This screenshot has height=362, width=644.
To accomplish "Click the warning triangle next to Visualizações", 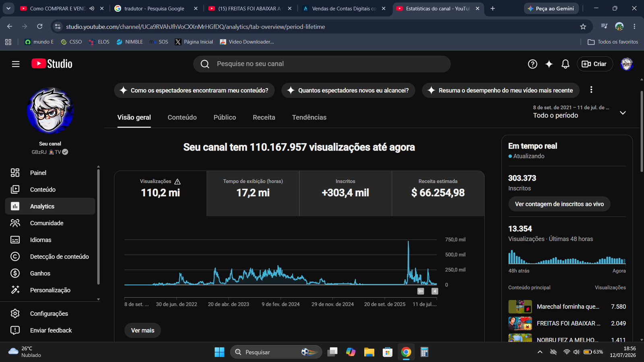I will tap(178, 181).
